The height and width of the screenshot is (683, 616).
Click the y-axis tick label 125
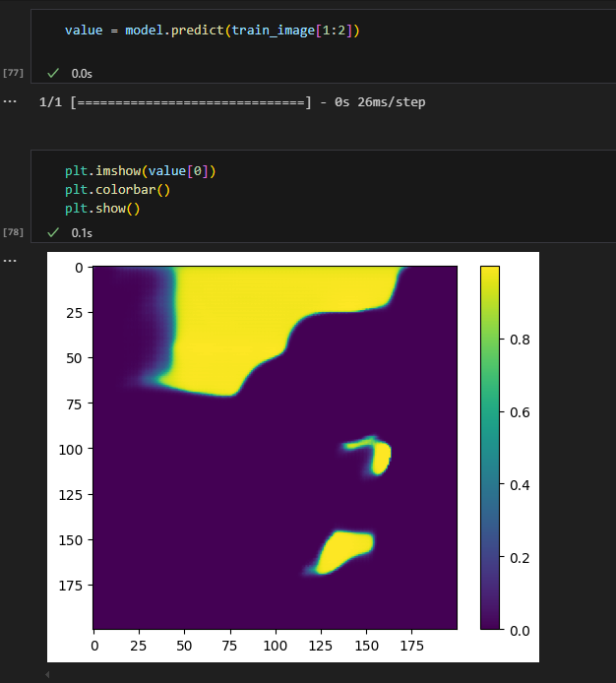(x=70, y=495)
